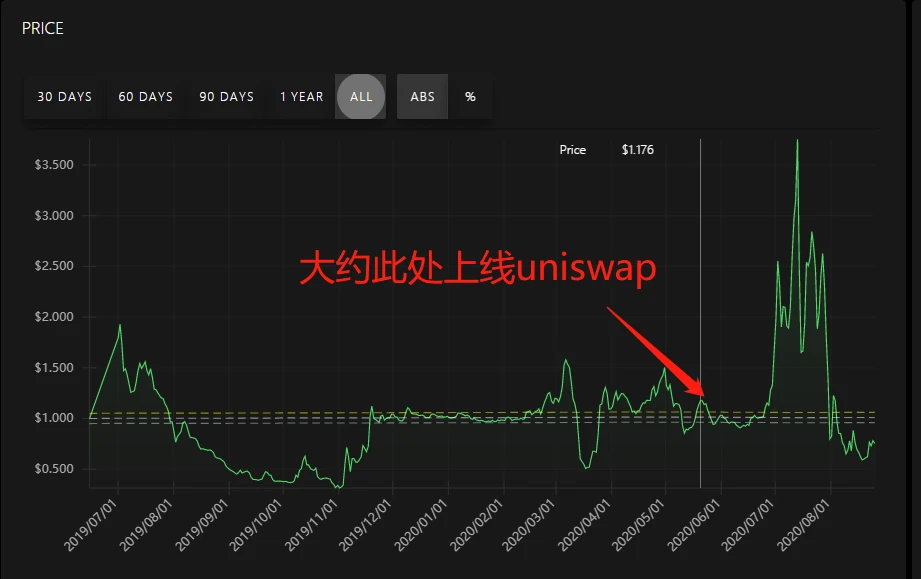Click the 2020/05/01 x-axis date label
This screenshot has height=579, width=921.
[x=637, y=525]
